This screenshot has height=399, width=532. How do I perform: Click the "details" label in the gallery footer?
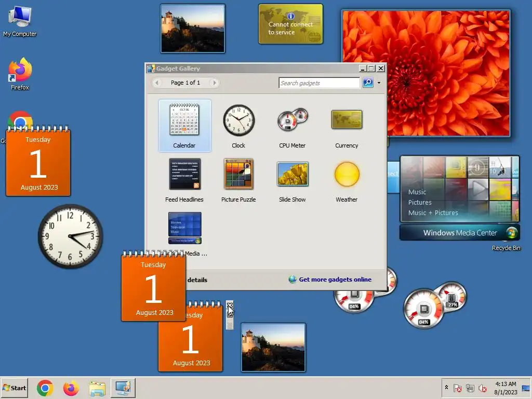point(197,280)
